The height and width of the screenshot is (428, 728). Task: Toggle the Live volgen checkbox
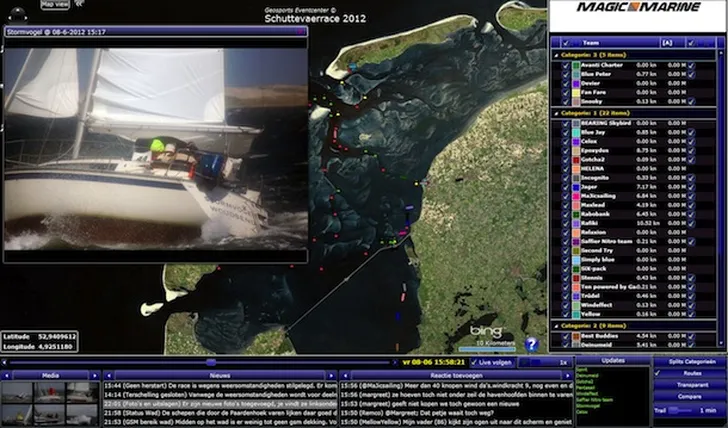click(473, 361)
